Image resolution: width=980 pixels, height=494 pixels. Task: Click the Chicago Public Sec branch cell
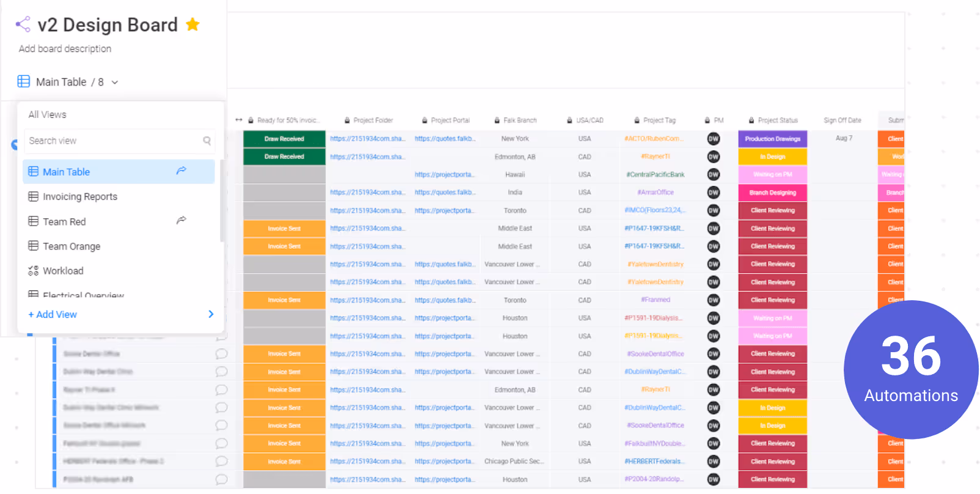[x=514, y=461]
